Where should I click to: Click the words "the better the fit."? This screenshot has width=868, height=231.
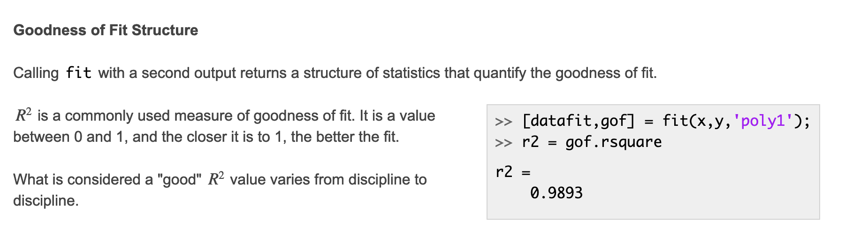coord(345,137)
